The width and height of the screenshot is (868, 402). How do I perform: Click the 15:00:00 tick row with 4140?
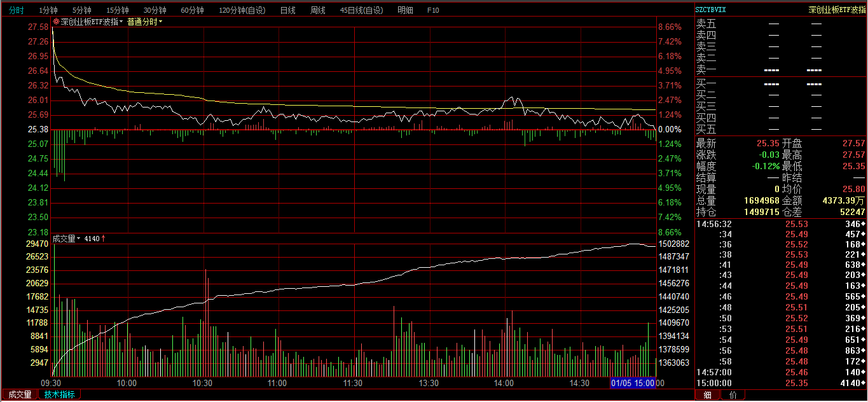click(780, 384)
